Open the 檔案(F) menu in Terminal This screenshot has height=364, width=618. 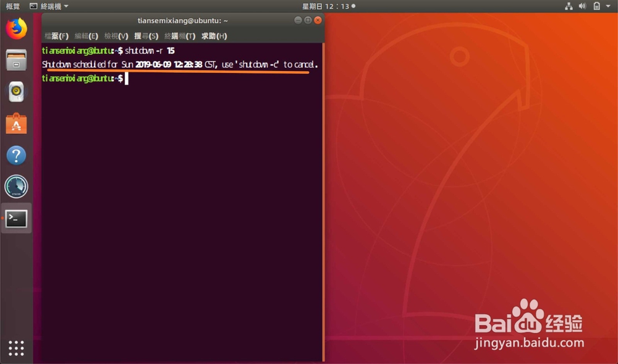click(57, 36)
